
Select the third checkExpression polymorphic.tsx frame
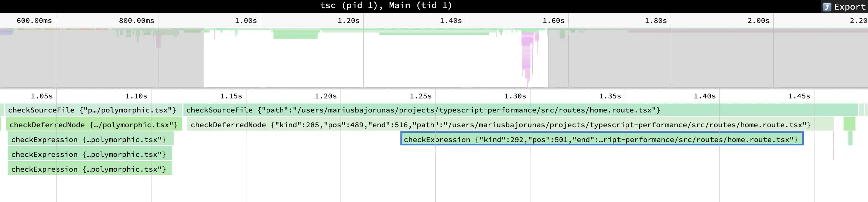point(90,169)
